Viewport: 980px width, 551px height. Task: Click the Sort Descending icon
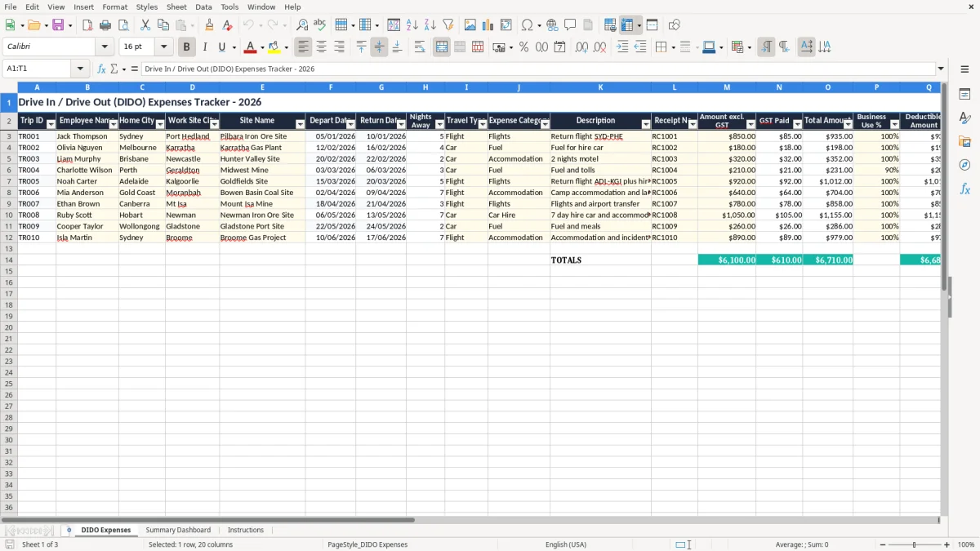pyautogui.click(x=430, y=25)
